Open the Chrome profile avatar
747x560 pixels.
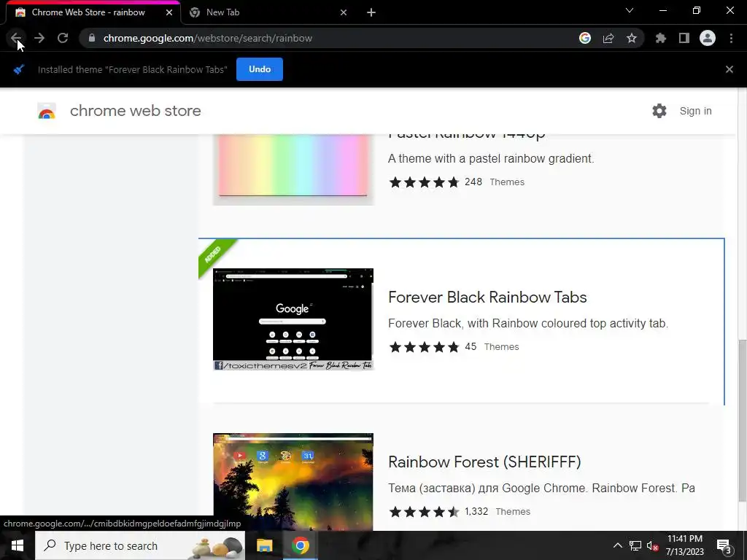tap(708, 38)
